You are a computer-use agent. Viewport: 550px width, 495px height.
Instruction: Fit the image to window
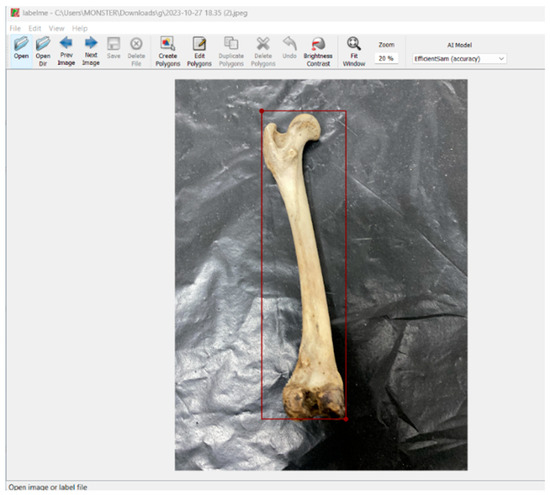354,51
